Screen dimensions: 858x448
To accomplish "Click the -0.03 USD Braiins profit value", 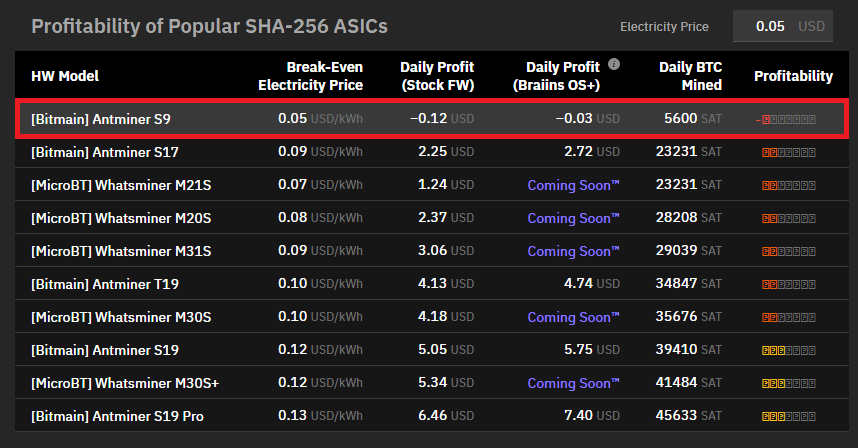I will pos(588,119).
